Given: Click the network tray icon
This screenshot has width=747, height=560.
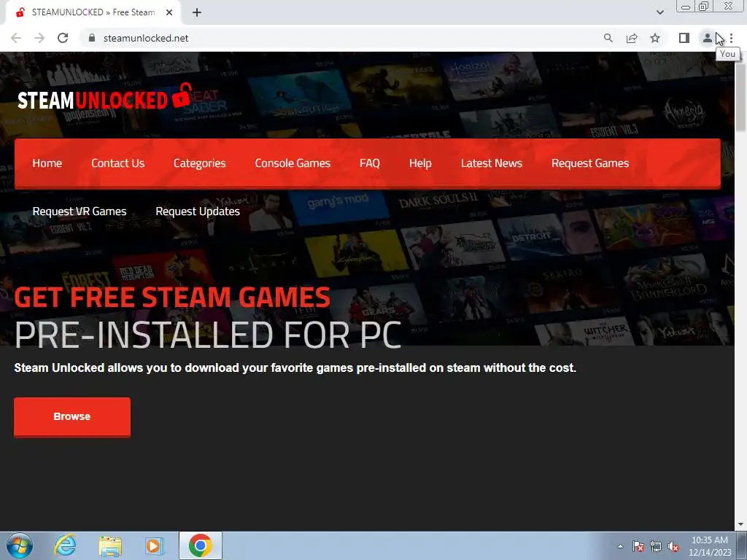Looking at the screenshot, I should pos(656,546).
